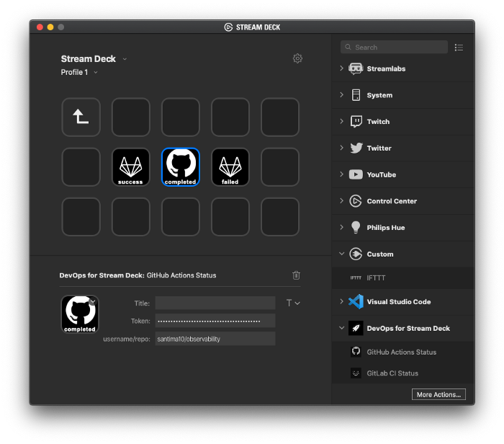This screenshot has width=504, height=444.
Task: Click the Title input field
Action: click(215, 303)
